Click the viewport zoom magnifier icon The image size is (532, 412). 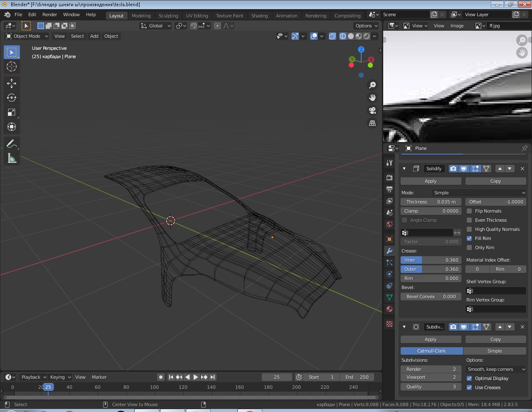point(372,85)
